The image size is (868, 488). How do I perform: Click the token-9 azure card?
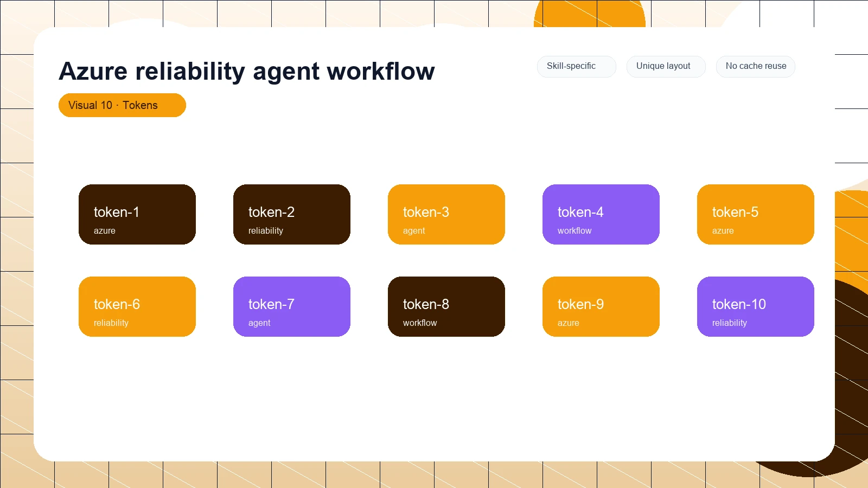click(x=601, y=306)
